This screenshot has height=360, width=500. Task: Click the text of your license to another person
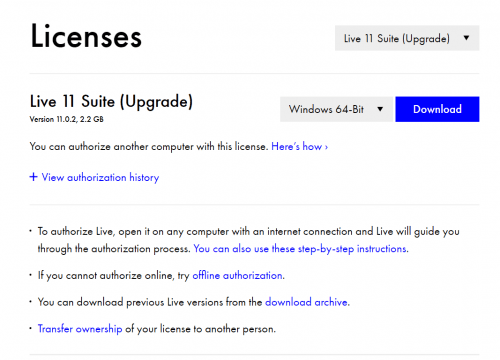click(201, 329)
